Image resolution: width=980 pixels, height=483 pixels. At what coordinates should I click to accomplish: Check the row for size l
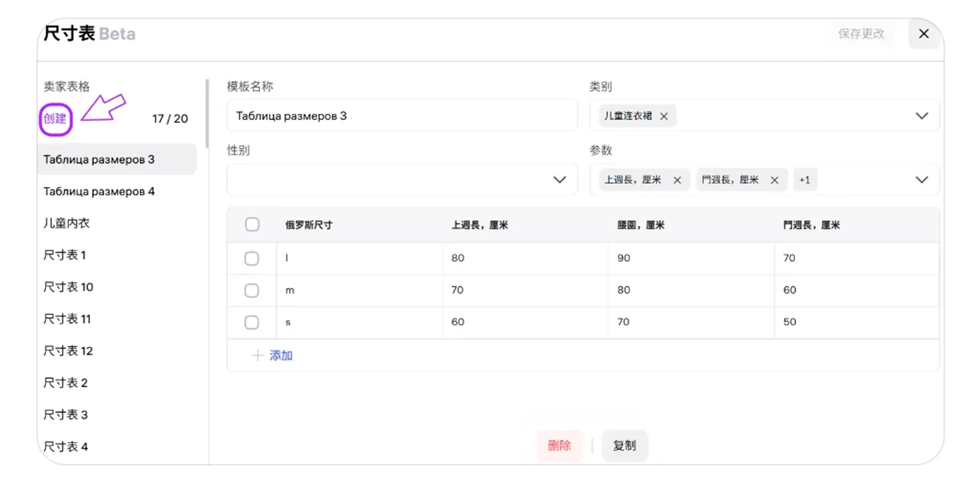tap(251, 258)
